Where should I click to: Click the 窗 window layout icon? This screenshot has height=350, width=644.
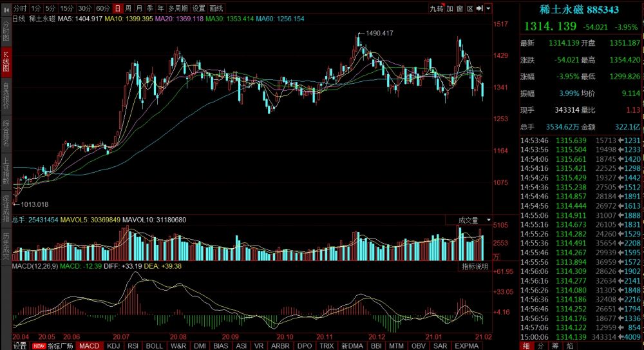tap(460, 9)
